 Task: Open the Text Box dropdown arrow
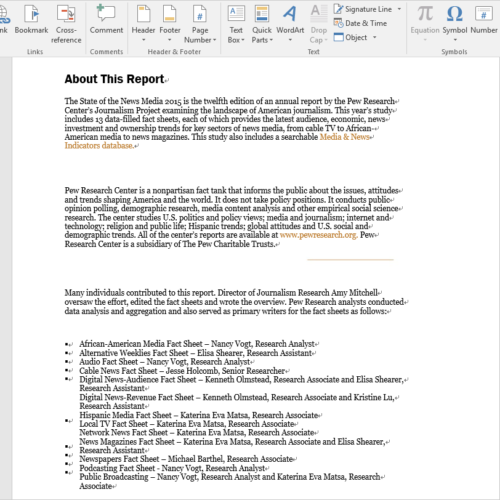(243, 40)
